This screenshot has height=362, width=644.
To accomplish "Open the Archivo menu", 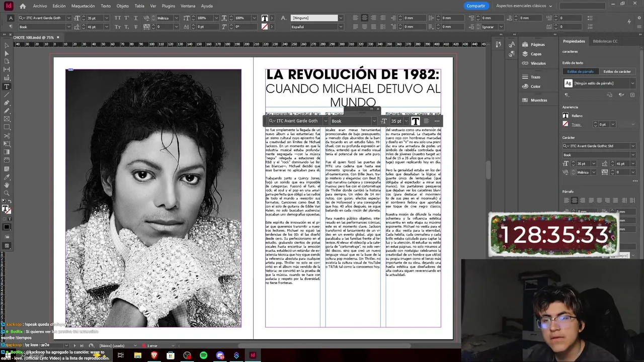I will (x=40, y=6).
